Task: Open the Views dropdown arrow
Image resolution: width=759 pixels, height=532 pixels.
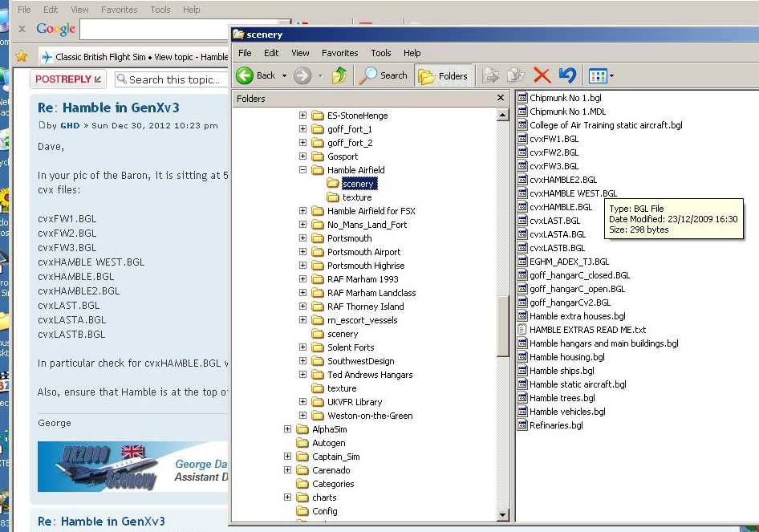Action: (x=612, y=76)
